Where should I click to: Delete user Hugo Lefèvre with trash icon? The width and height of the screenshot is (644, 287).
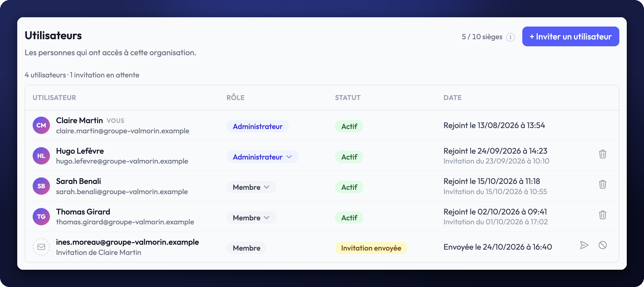603,154
